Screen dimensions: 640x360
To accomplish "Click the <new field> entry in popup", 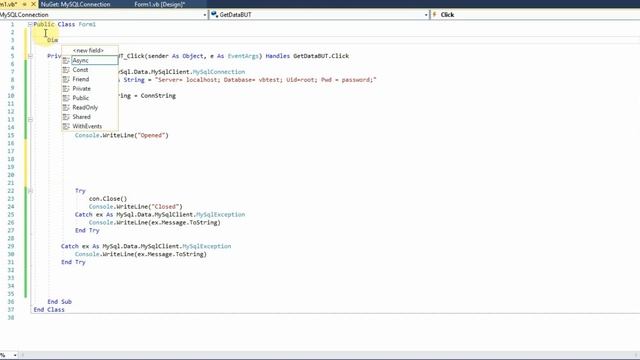I will click(x=88, y=51).
